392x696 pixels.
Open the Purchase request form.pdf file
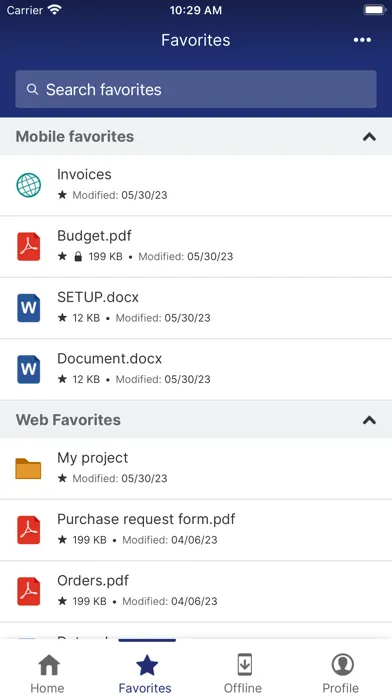(x=196, y=530)
